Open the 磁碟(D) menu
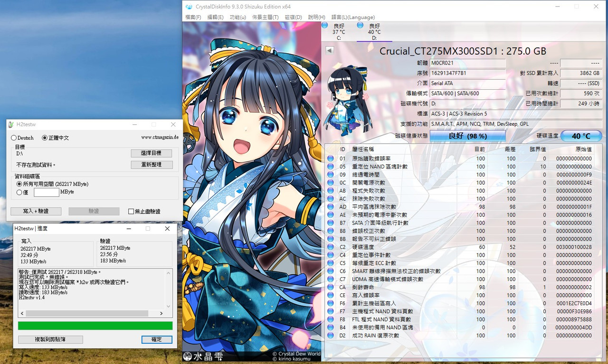Screen dimensions: 608x364 [293, 17]
